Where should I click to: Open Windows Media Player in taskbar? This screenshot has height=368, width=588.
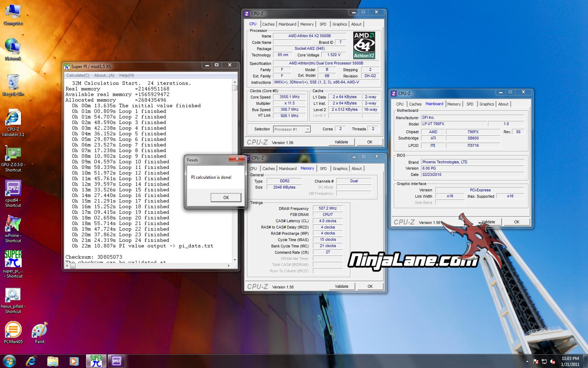(x=74, y=361)
